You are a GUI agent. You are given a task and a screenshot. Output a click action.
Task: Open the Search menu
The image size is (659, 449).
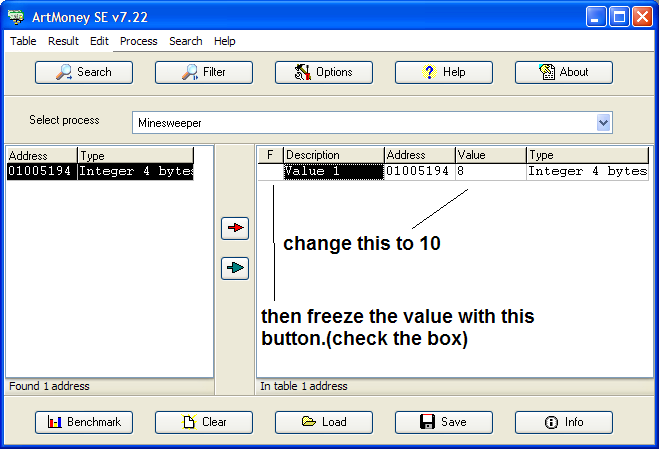coord(186,41)
